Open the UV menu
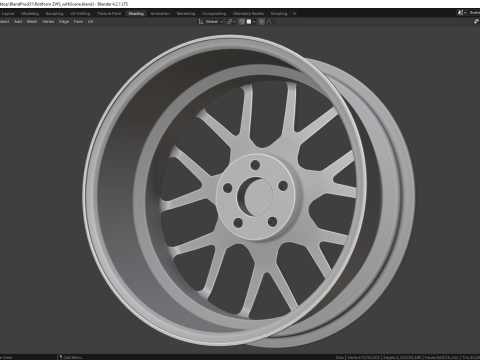 (x=90, y=22)
